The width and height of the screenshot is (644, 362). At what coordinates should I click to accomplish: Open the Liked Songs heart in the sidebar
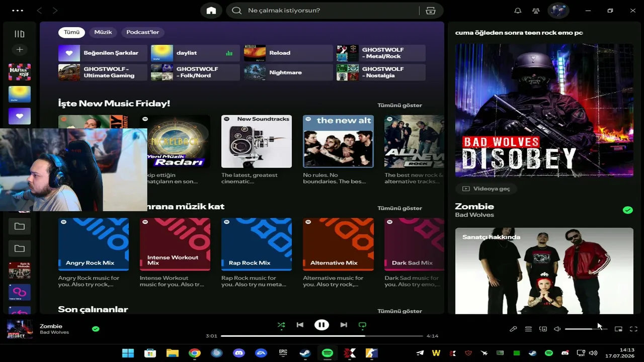(20, 116)
